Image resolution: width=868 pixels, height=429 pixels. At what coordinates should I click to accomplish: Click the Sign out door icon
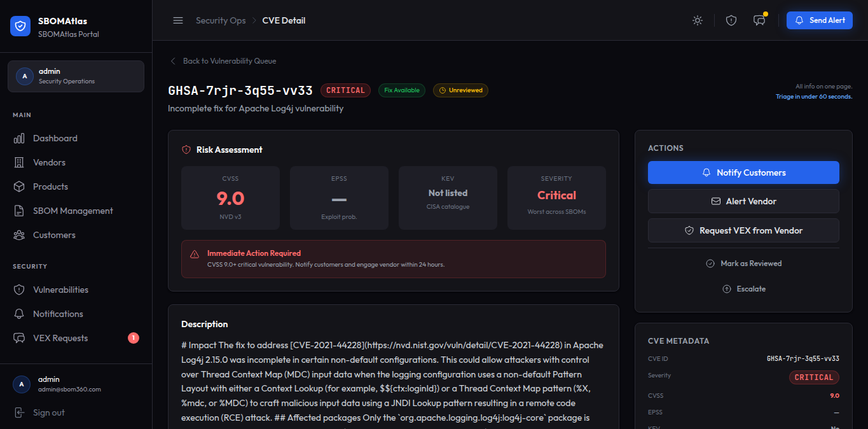19,412
